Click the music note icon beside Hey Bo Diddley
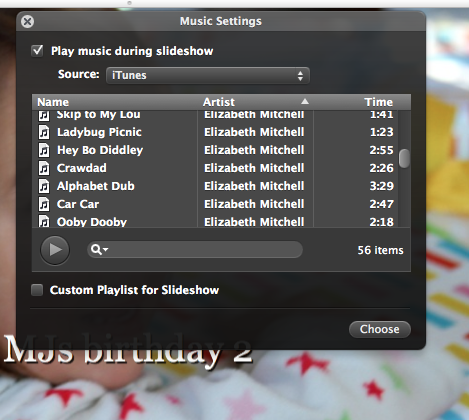This screenshot has width=469, height=420. pyautogui.click(x=44, y=150)
